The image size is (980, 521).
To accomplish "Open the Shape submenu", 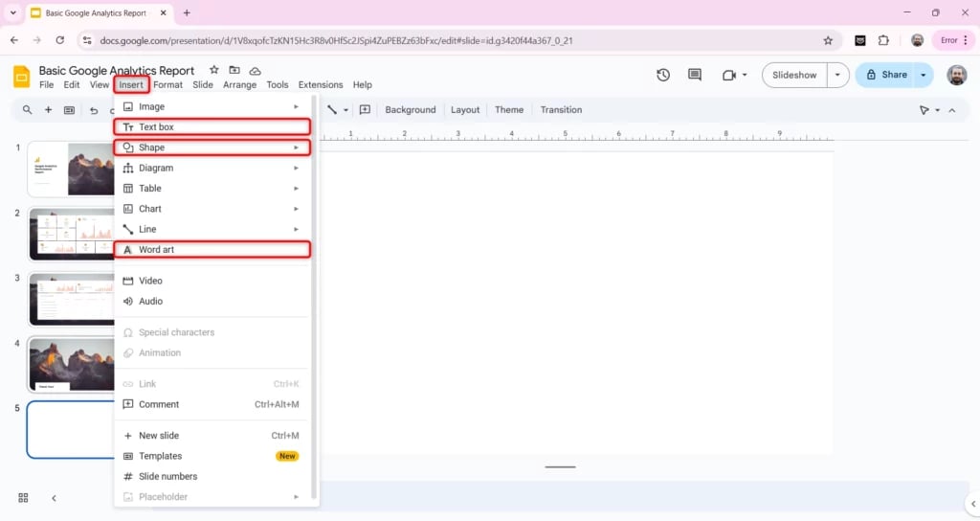I will click(x=212, y=147).
